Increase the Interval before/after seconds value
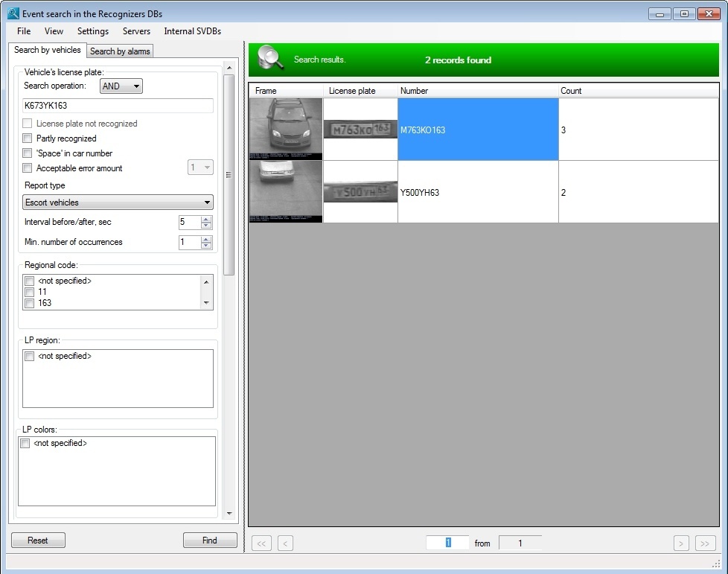The image size is (728, 574). coord(207,219)
